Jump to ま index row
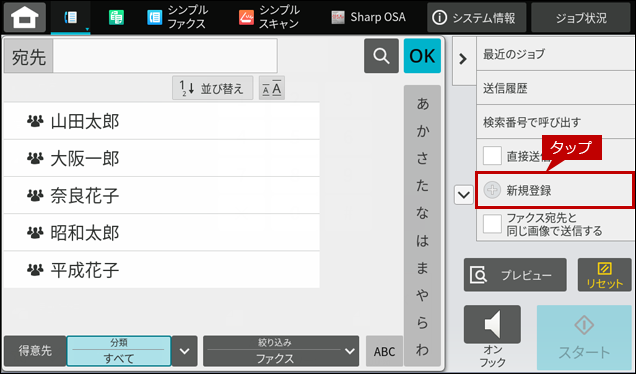This screenshot has width=636, height=374. [x=422, y=268]
